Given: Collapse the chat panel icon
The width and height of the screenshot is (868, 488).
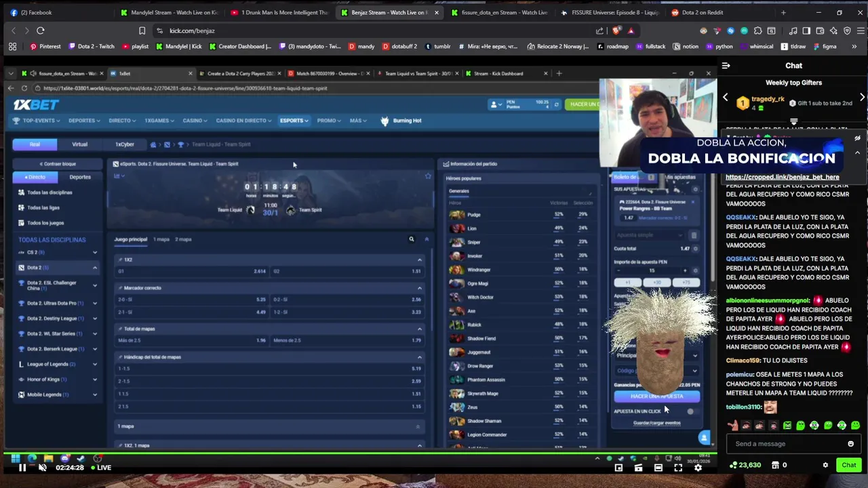Looking at the screenshot, I should point(726,66).
